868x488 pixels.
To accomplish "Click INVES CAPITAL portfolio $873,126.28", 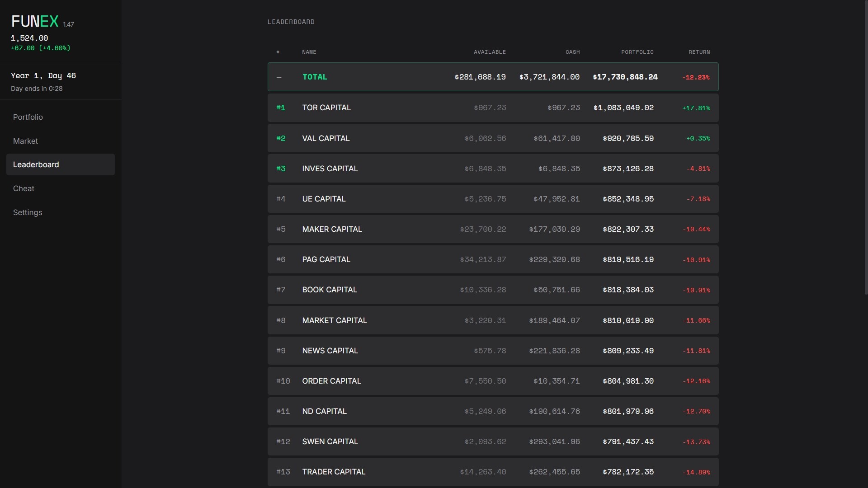I will 628,169.
